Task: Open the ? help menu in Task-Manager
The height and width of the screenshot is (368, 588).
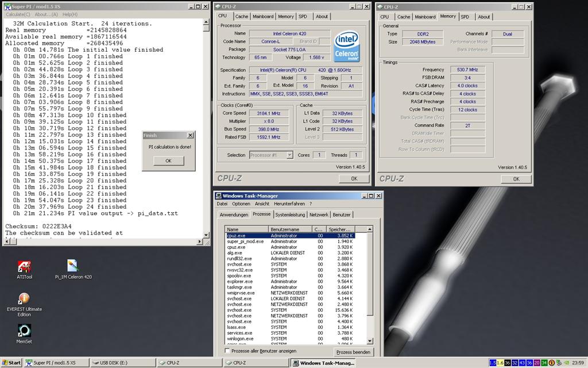Action: point(311,204)
